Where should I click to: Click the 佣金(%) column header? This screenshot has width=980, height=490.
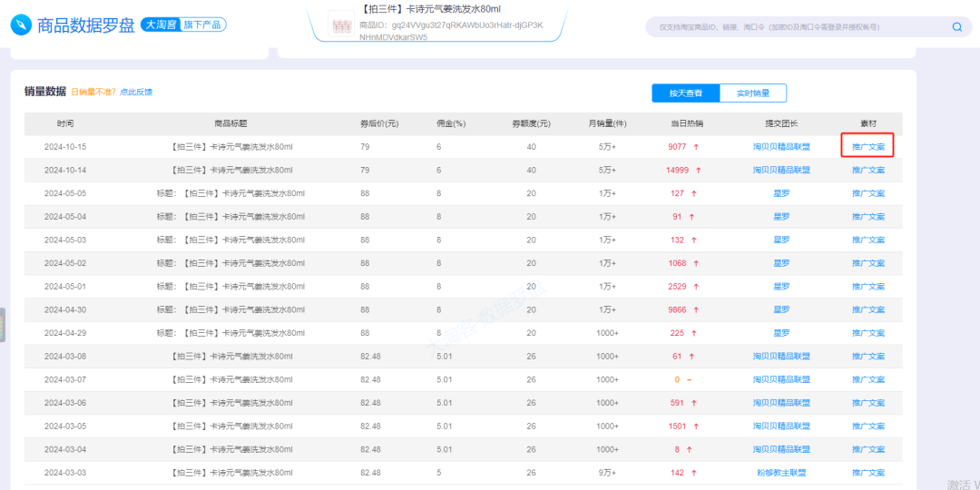[x=451, y=123]
